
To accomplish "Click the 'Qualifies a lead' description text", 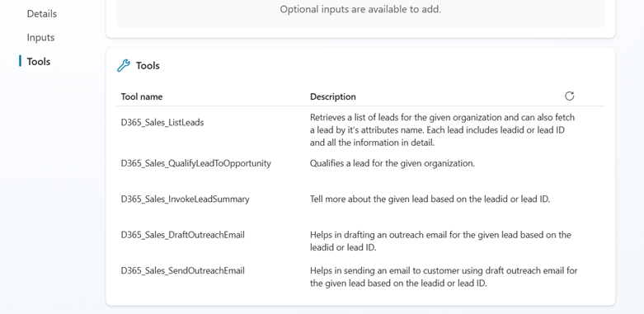I will (x=393, y=163).
